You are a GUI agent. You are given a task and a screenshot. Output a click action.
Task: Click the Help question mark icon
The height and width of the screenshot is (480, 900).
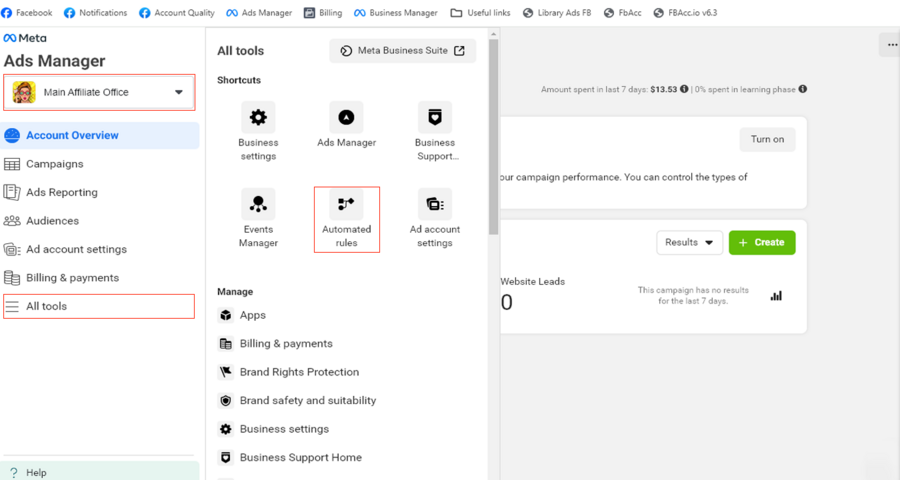pyautogui.click(x=14, y=473)
